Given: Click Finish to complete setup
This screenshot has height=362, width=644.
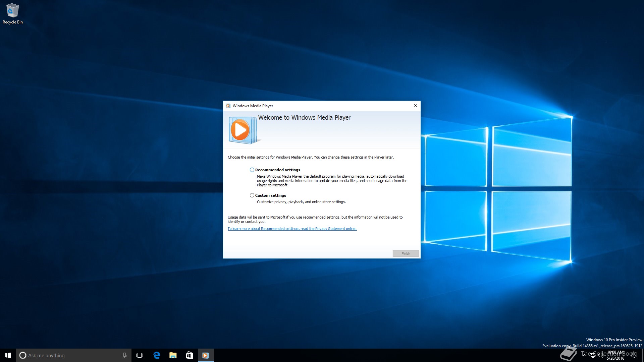Looking at the screenshot, I should (405, 253).
